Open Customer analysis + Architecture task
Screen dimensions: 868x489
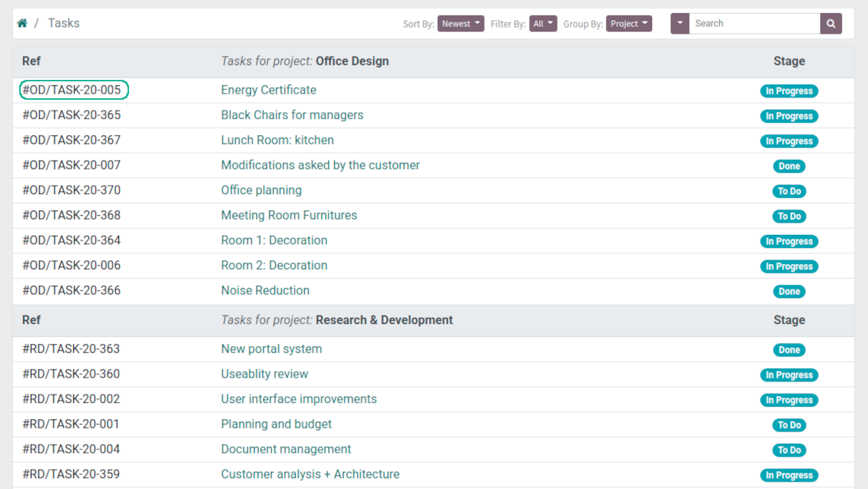tap(310, 474)
